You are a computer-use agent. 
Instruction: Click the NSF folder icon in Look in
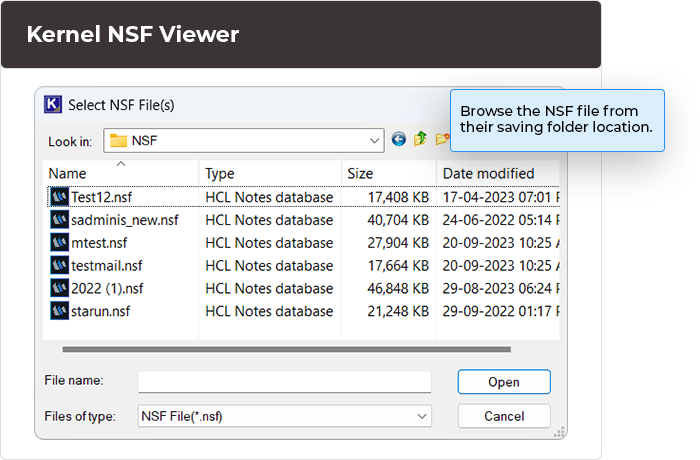118,141
